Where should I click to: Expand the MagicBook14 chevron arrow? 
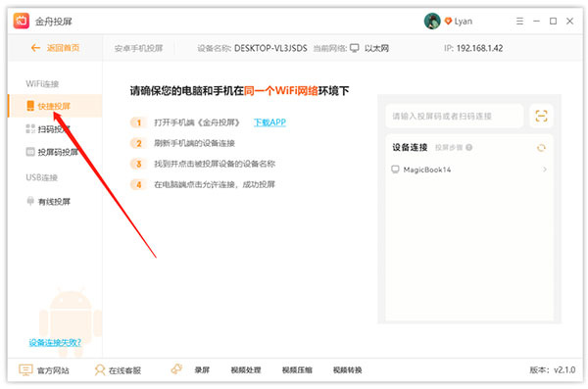[545, 170]
